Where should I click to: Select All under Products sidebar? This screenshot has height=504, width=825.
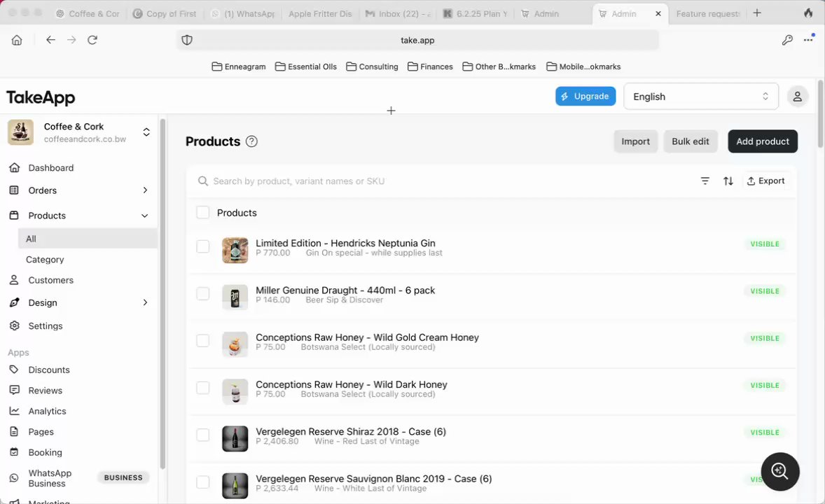[88, 239]
